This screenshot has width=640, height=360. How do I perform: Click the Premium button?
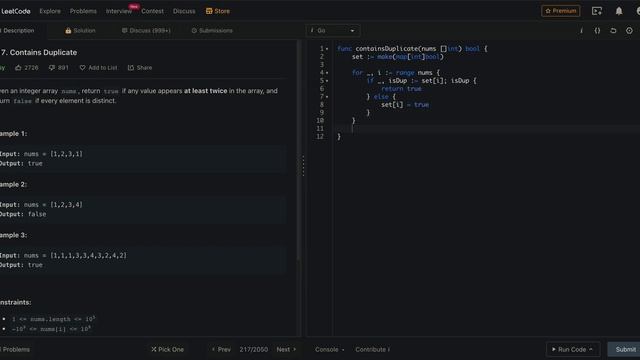pos(560,11)
